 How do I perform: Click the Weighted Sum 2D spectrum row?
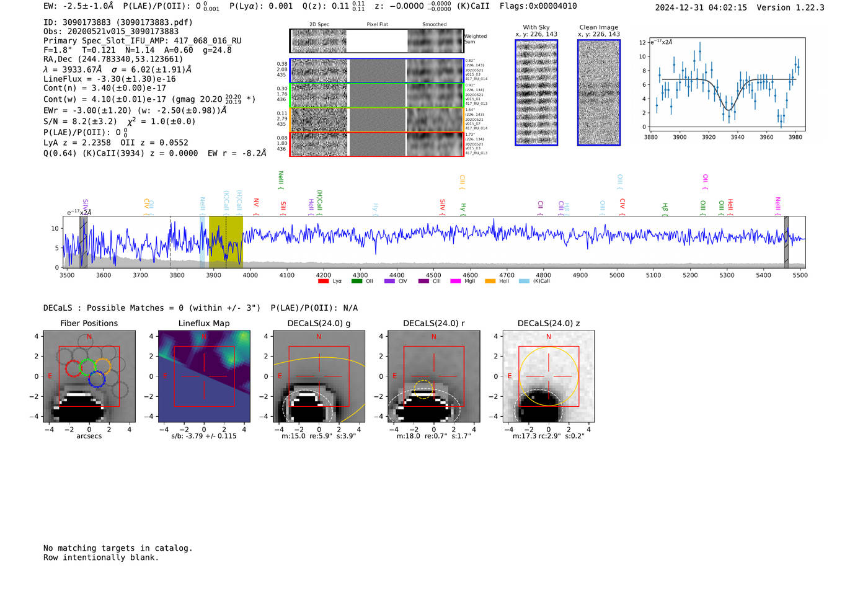(x=376, y=41)
